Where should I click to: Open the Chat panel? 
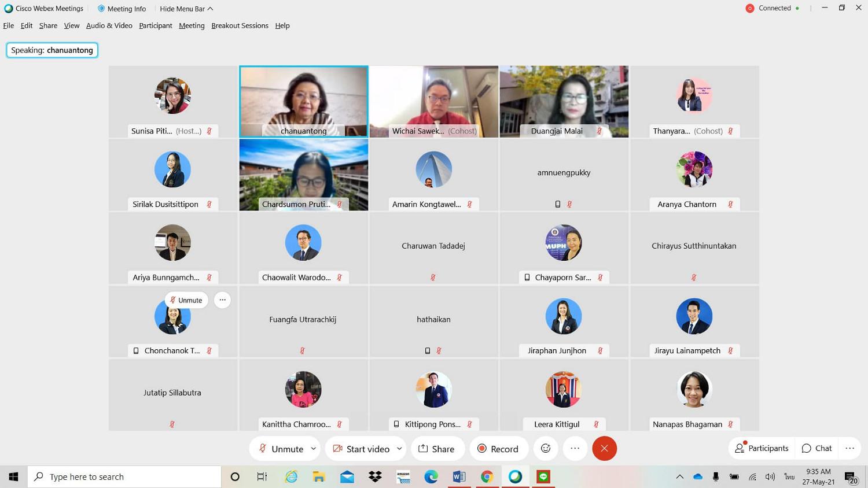816,449
